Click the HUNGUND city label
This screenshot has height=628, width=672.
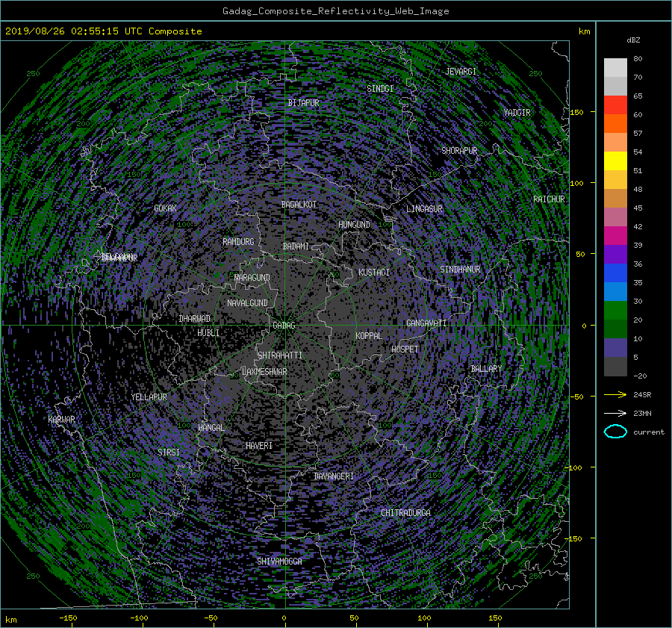(354, 225)
